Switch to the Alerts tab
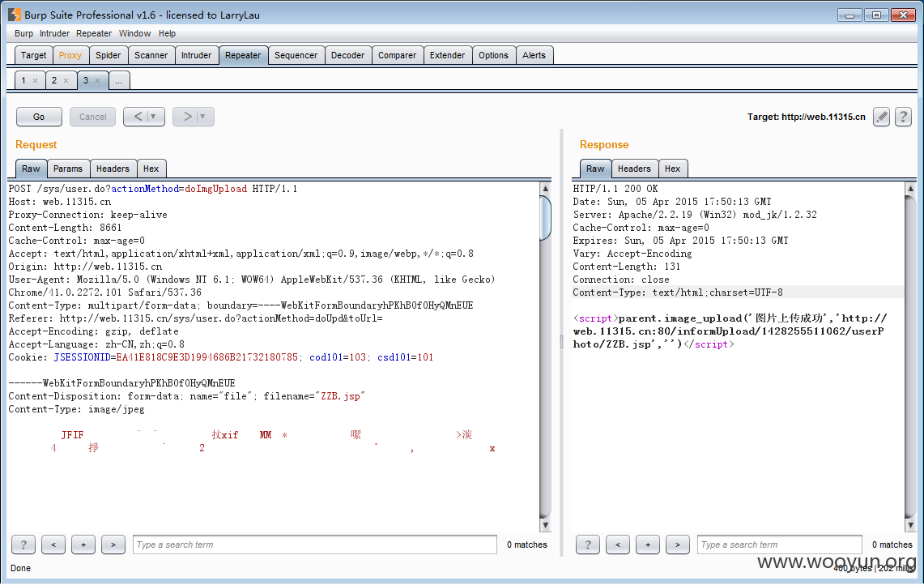The width and height of the screenshot is (924, 585). point(534,55)
